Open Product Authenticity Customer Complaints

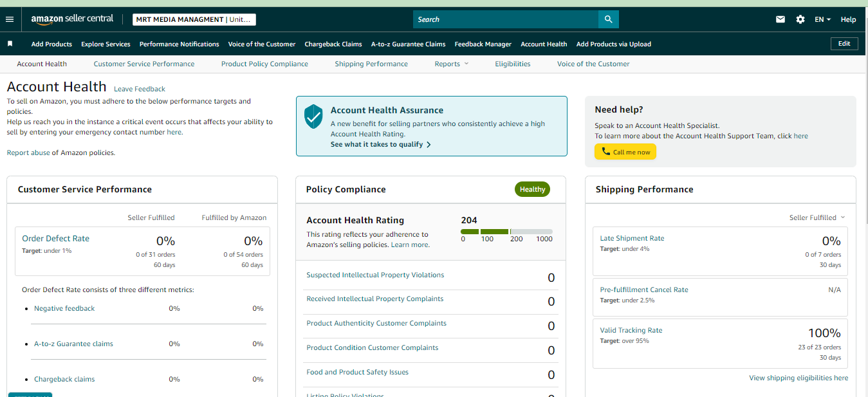pyautogui.click(x=376, y=323)
